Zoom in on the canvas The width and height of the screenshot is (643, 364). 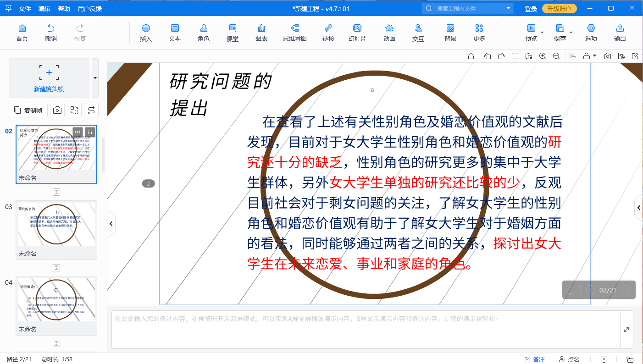(543, 56)
